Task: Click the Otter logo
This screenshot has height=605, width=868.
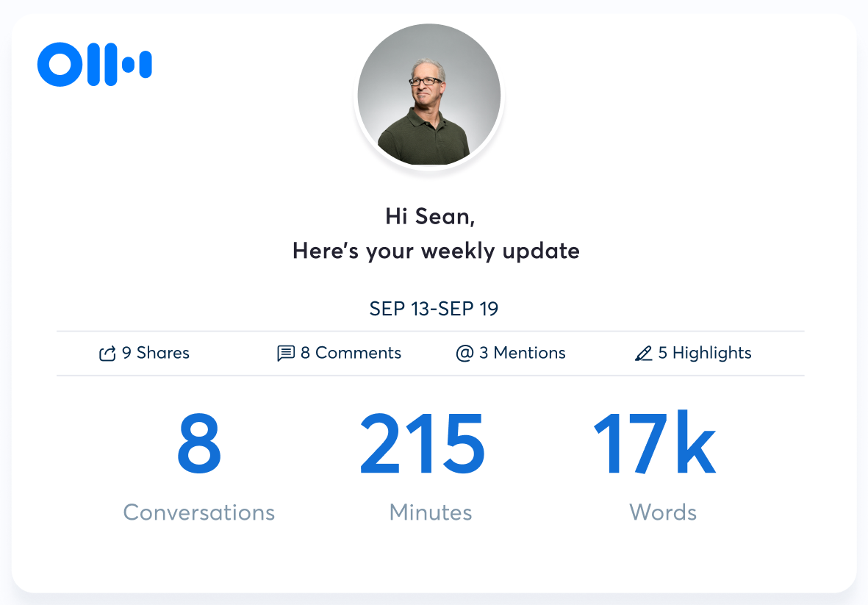Action: (x=94, y=65)
